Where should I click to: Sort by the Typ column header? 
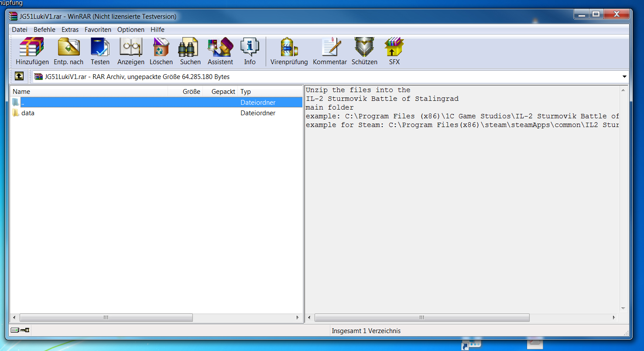[270, 92]
